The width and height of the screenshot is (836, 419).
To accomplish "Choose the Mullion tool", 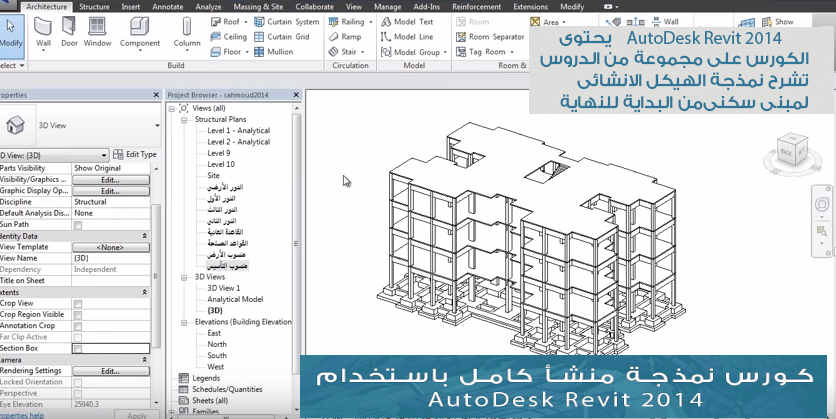I will pyautogui.click(x=274, y=52).
